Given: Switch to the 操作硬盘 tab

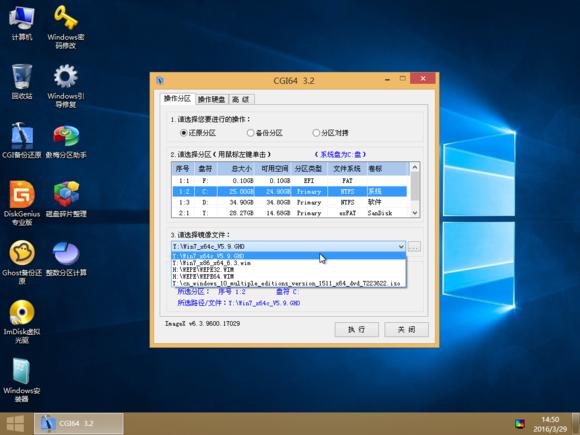Looking at the screenshot, I should [x=211, y=99].
